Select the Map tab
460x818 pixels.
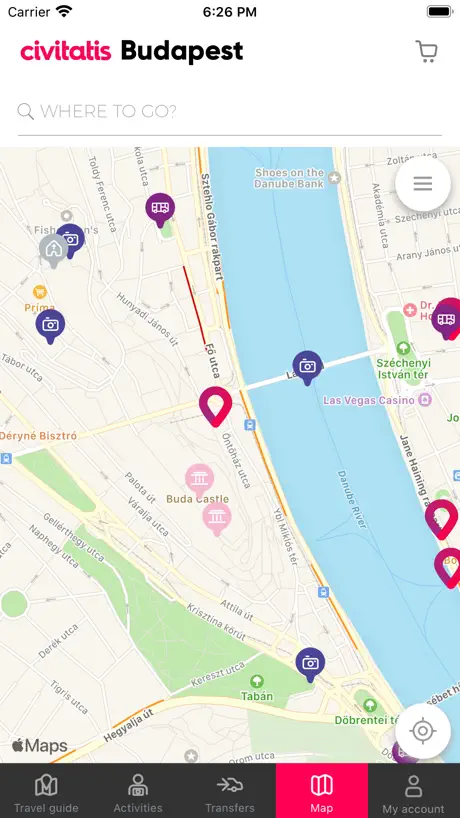click(322, 791)
